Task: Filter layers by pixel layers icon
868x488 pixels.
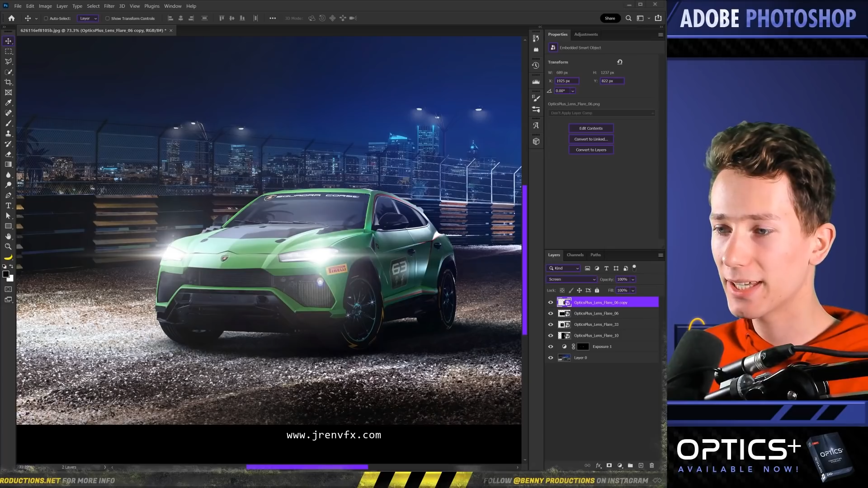Action: [587, 268]
